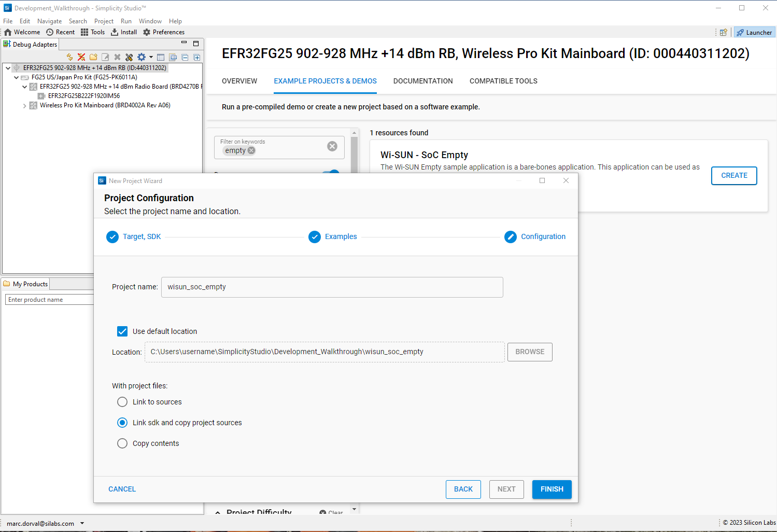This screenshot has height=532, width=777.
Task: Clear the keyword filter with X icon
Action: click(332, 147)
